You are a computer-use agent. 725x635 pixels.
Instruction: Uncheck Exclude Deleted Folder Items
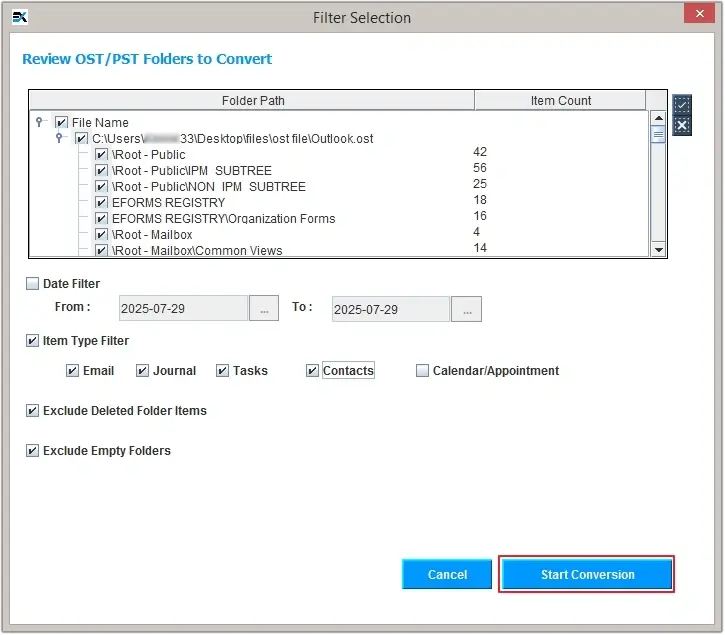coord(33,411)
